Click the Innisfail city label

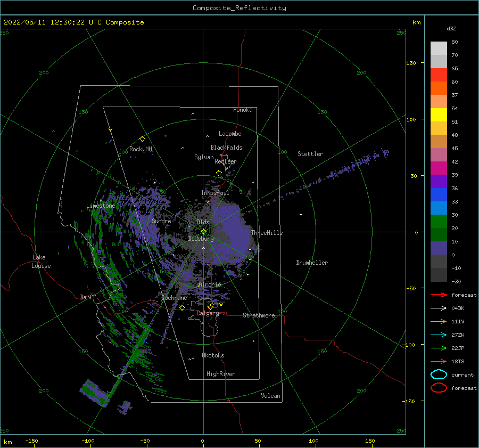click(215, 193)
